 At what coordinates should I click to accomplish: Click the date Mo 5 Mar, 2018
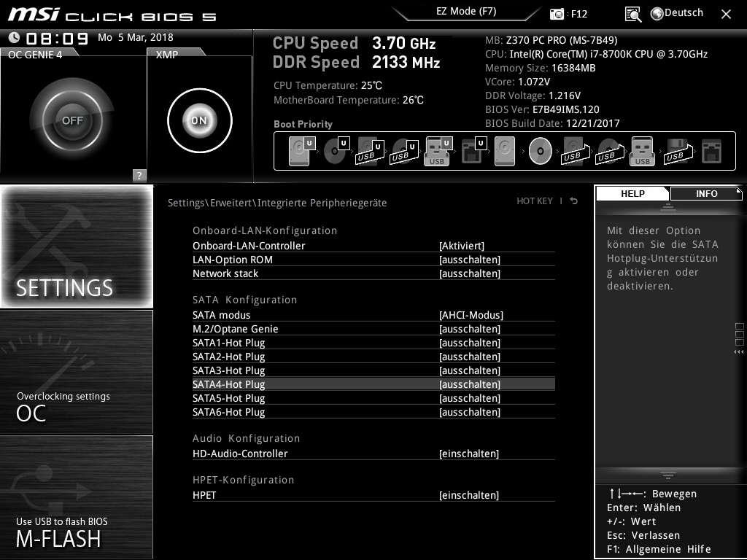(x=135, y=37)
